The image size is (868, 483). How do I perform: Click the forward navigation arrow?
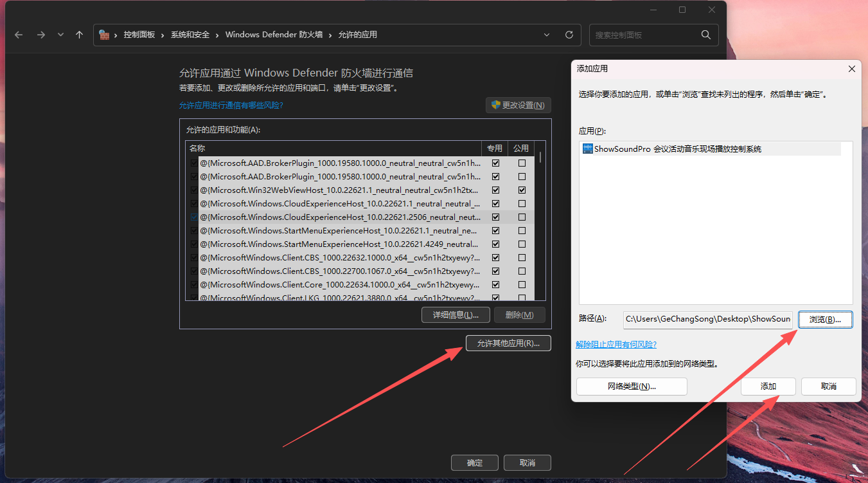click(40, 35)
